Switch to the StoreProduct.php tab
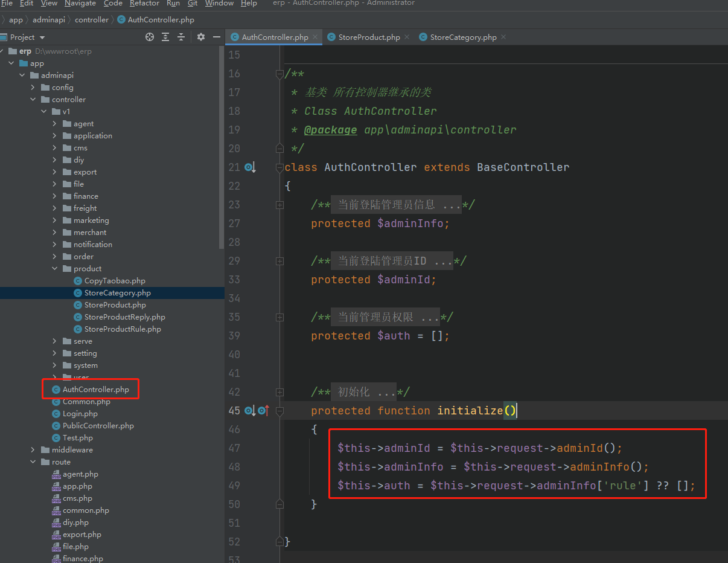Screen dimensions: 728x563 coord(368,37)
